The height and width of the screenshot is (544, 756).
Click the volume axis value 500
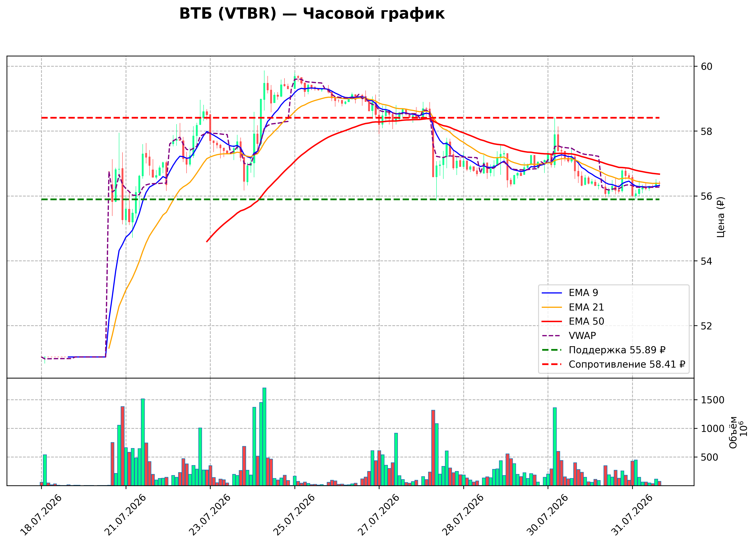(710, 457)
